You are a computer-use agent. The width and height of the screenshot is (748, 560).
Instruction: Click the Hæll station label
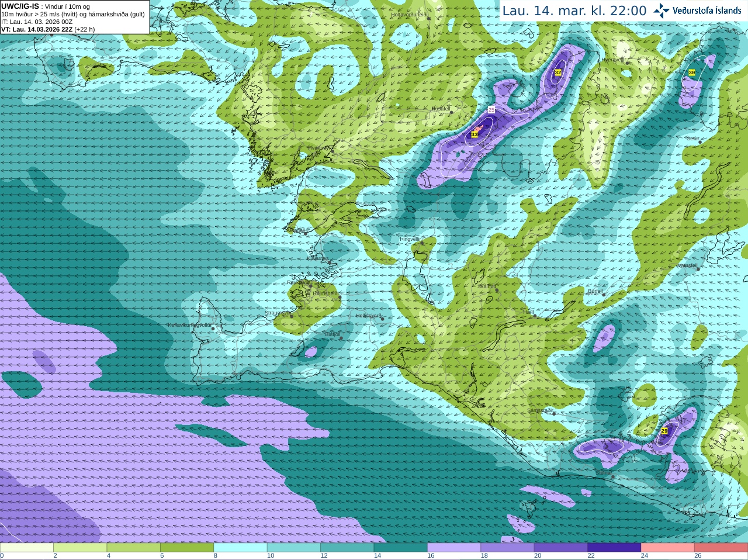(x=529, y=312)
